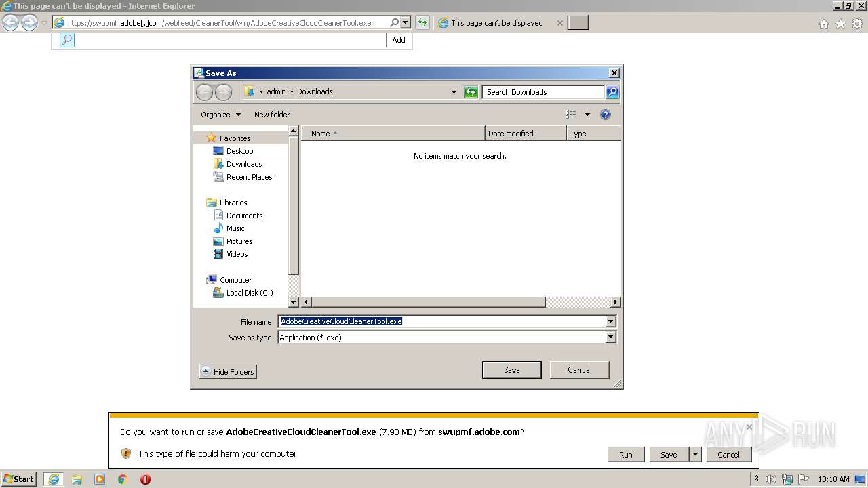Click the IE forward navigation button
868x488 pixels.
click(x=29, y=23)
